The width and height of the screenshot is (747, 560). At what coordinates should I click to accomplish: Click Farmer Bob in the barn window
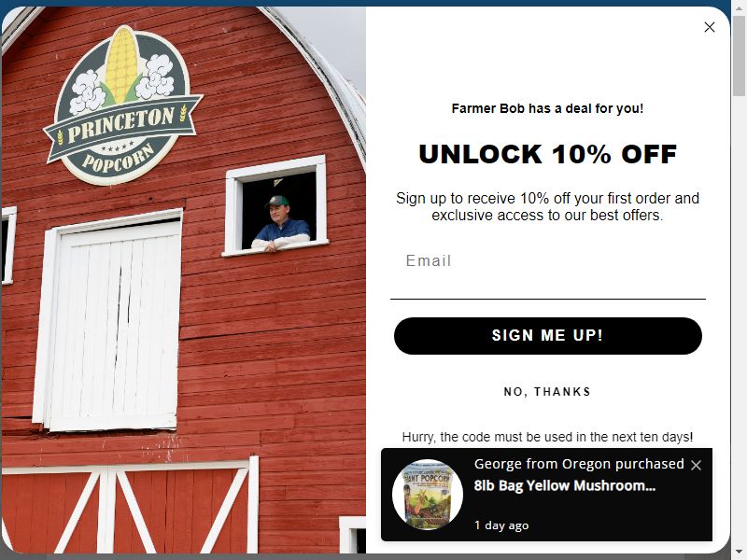(281, 223)
